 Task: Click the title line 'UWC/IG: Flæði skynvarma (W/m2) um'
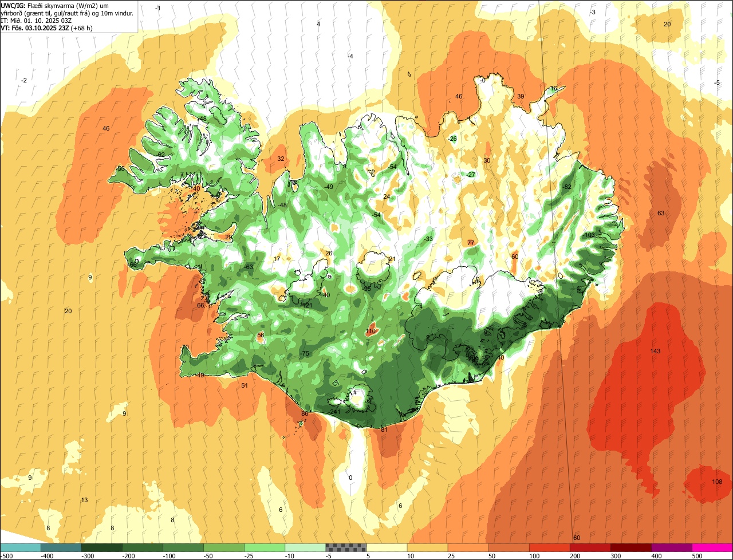[x=55, y=5]
